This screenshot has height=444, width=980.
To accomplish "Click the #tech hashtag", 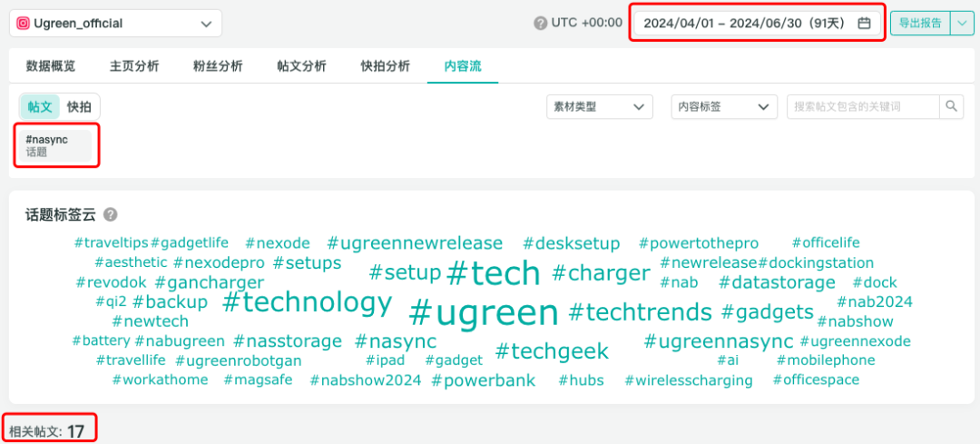I will pos(494,272).
